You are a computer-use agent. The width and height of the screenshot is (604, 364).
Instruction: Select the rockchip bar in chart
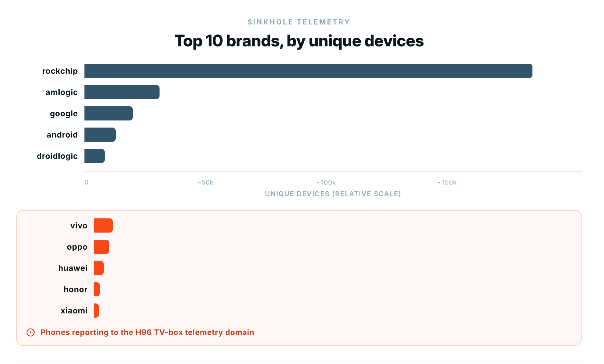[308, 71]
